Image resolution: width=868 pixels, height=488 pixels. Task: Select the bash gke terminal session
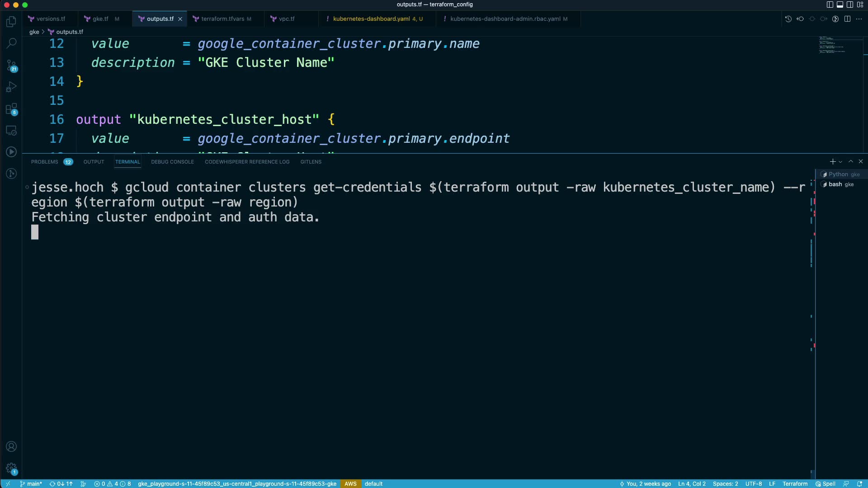pyautogui.click(x=840, y=184)
